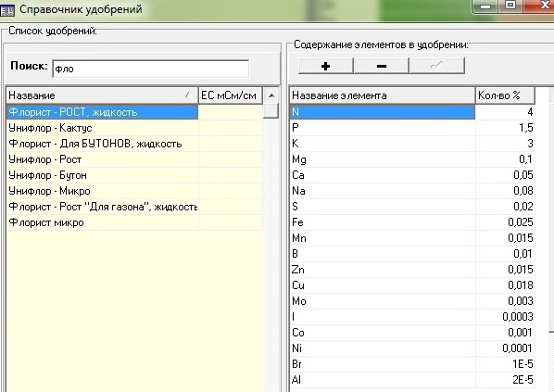Maximize the Справочник удобрений window
Screen dimensions: 554x392
(510, 6)
